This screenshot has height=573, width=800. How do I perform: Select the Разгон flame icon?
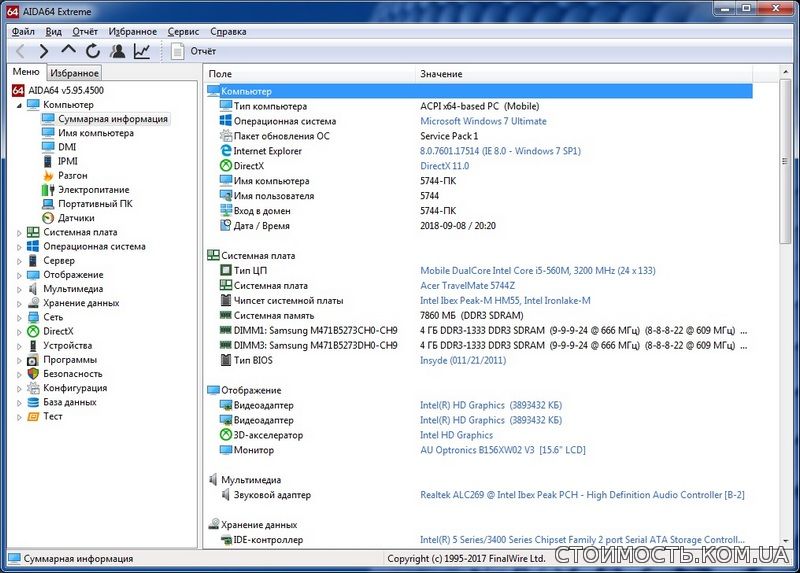(48, 176)
